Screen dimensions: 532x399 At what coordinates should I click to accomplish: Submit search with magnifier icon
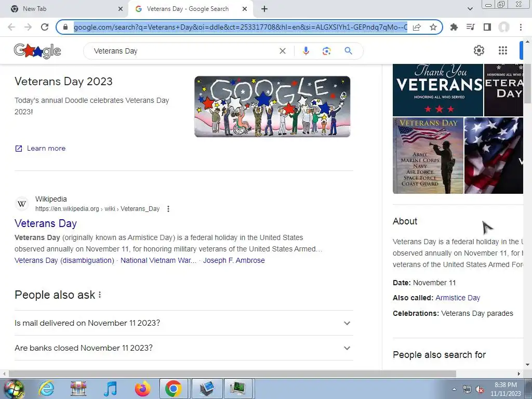[x=348, y=51]
